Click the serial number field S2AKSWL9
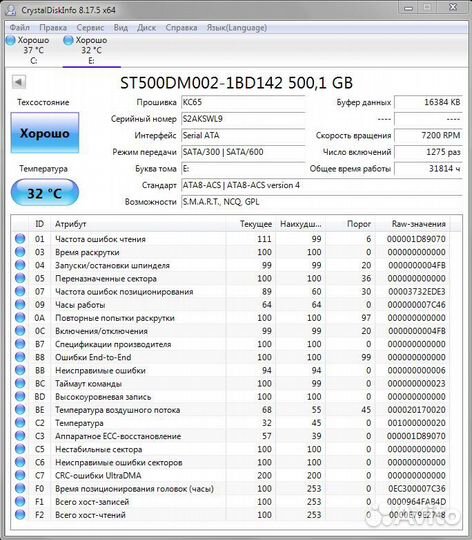This screenshot has height=540, width=472. pos(243,119)
